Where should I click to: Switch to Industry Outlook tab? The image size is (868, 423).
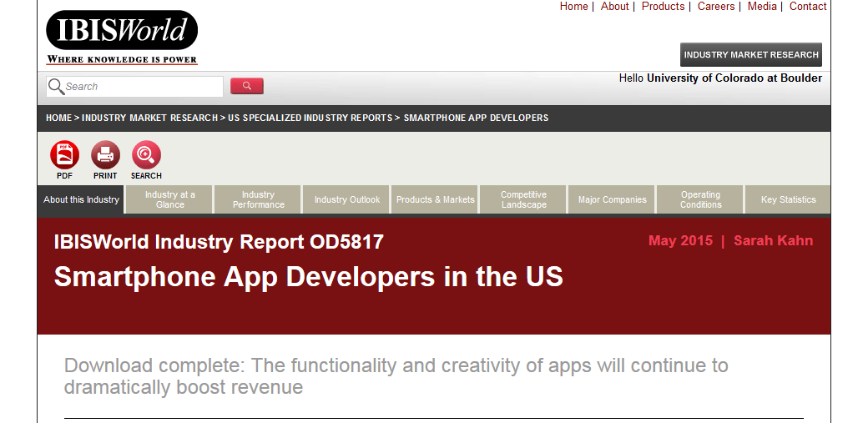click(x=347, y=199)
